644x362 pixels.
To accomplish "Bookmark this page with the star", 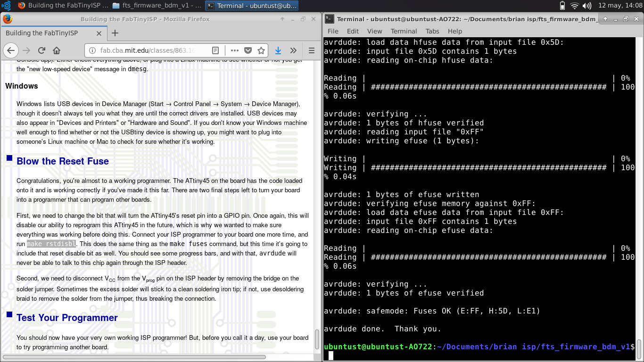I will coord(261,50).
